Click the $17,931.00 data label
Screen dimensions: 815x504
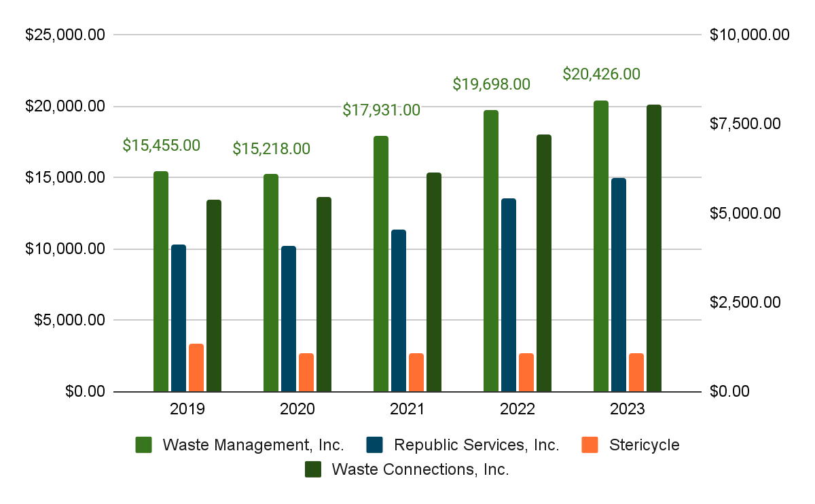(382, 110)
